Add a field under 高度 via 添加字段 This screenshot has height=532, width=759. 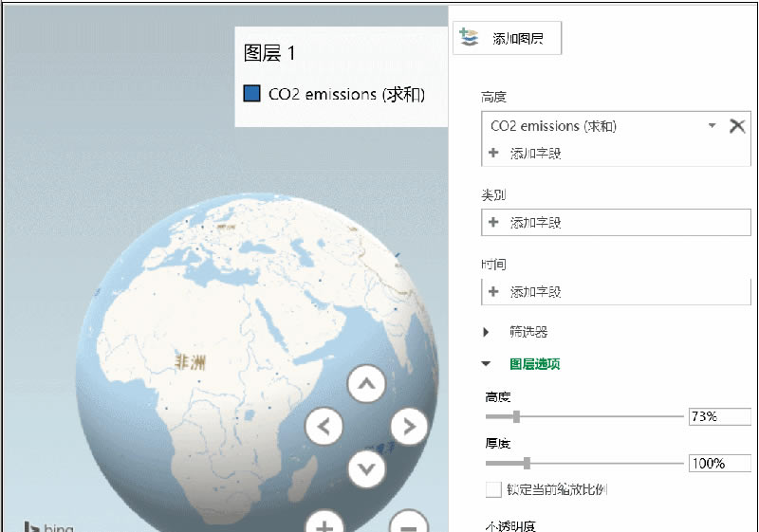coord(526,153)
